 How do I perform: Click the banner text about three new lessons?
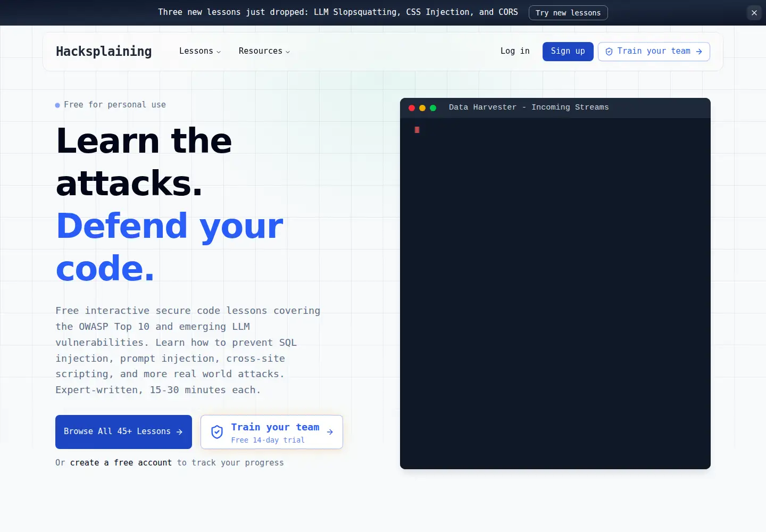click(338, 12)
